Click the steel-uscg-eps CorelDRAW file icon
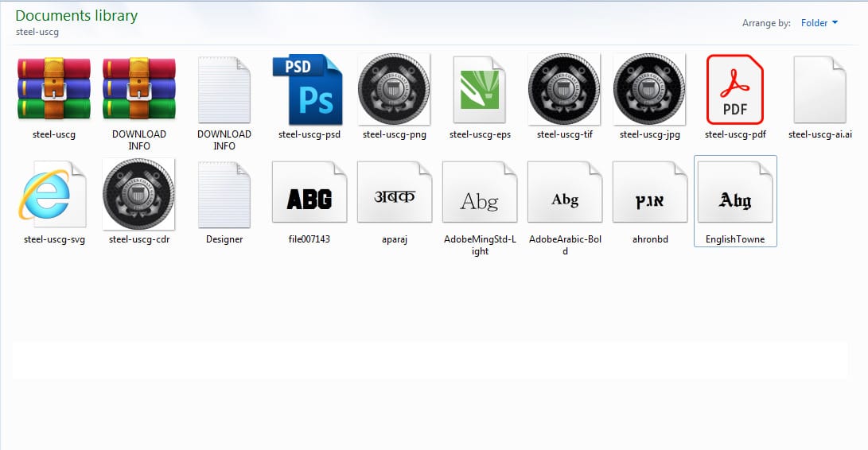This screenshot has height=450, width=868. 480,89
